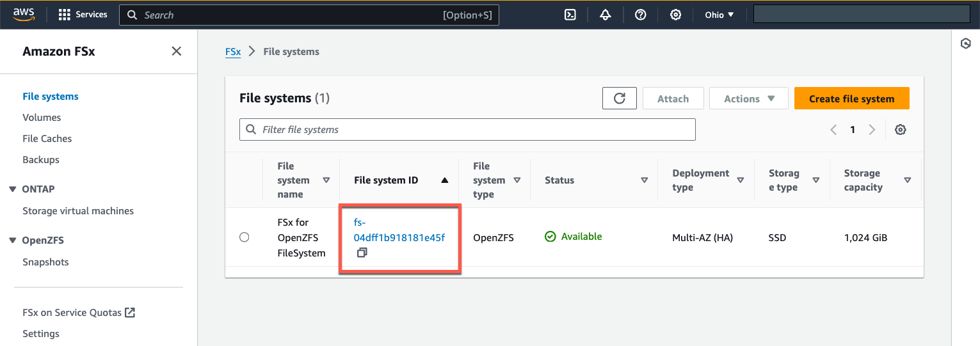The width and height of the screenshot is (980, 346).
Task: Click the account name field in top bar
Action: (x=862, y=14)
